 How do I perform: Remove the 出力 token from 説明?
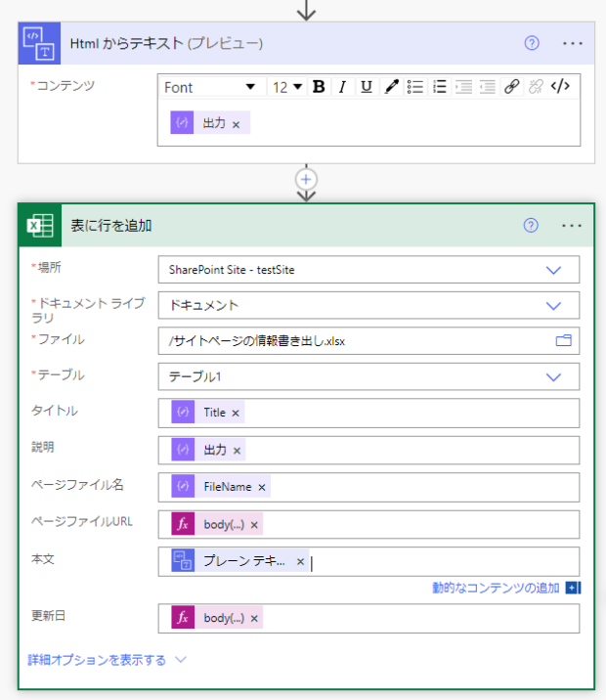point(237,451)
